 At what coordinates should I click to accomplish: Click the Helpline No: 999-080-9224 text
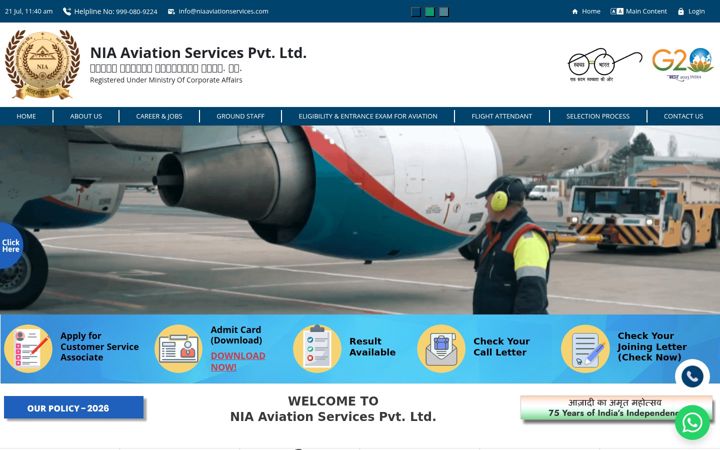click(116, 11)
